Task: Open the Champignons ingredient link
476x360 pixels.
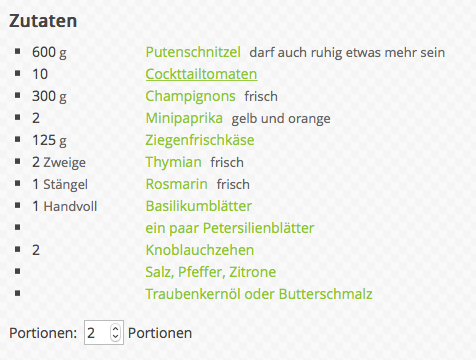Action: point(190,96)
